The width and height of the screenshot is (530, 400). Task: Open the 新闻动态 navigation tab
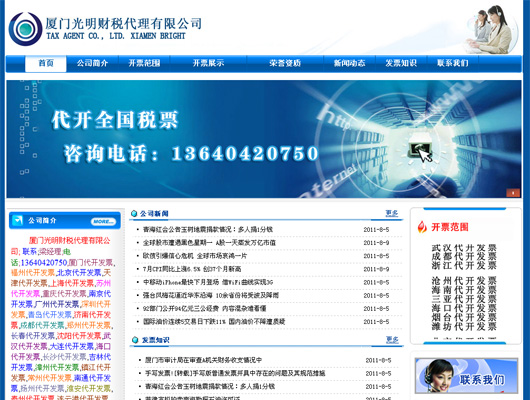click(x=349, y=63)
